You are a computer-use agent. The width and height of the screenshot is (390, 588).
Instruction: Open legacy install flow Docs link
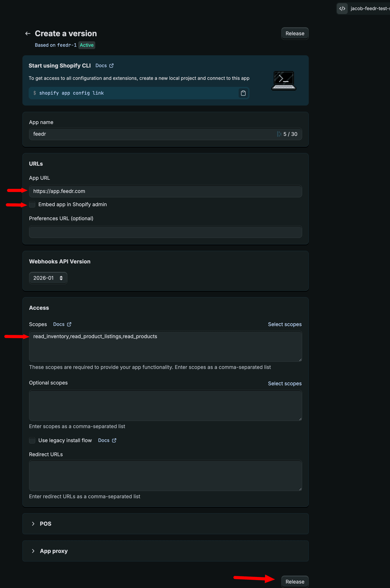[x=107, y=440]
